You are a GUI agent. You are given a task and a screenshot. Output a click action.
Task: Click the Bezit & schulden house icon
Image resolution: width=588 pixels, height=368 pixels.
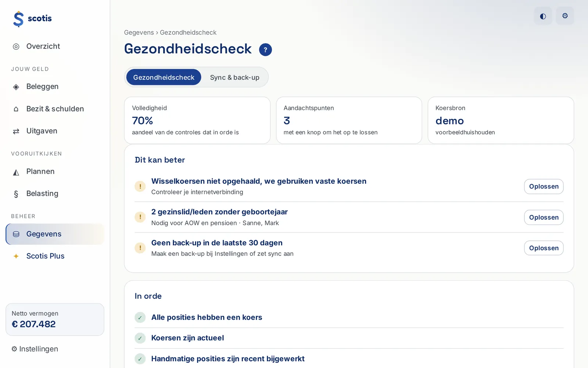pyautogui.click(x=16, y=109)
